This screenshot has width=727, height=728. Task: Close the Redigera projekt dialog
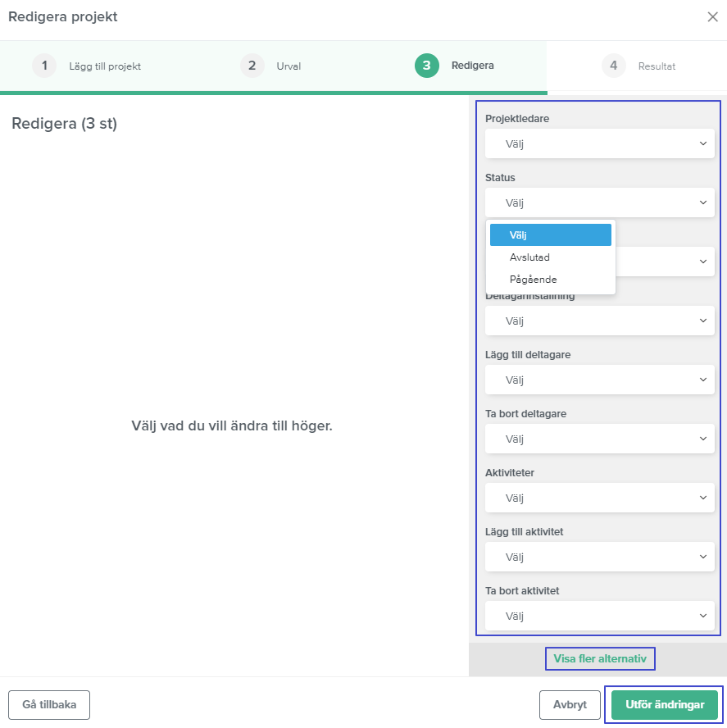(712, 16)
